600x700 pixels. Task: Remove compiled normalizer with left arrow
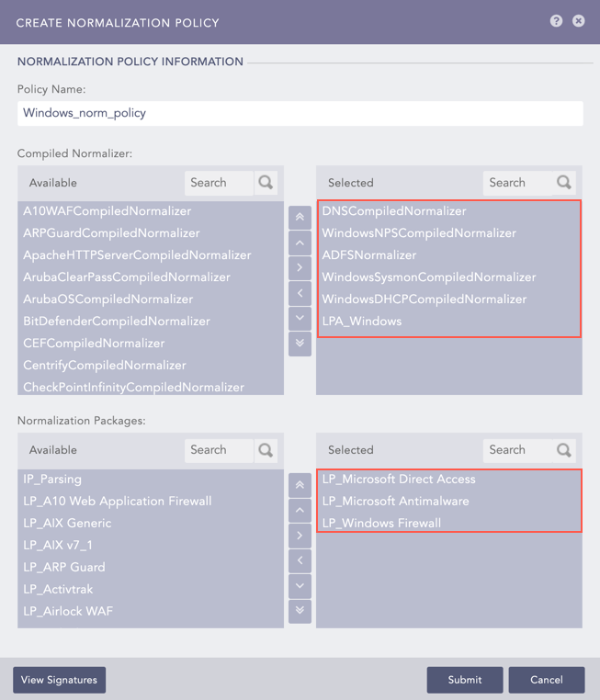click(300, 293)
